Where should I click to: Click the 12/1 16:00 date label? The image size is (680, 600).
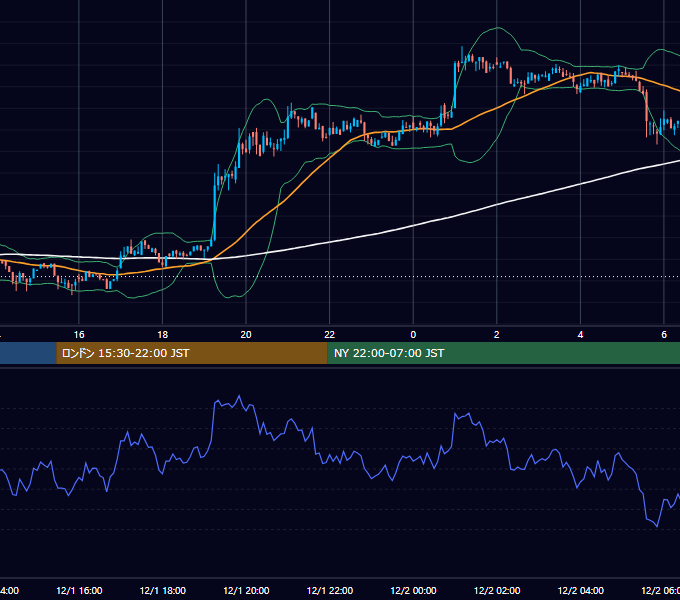pos(79,590)
